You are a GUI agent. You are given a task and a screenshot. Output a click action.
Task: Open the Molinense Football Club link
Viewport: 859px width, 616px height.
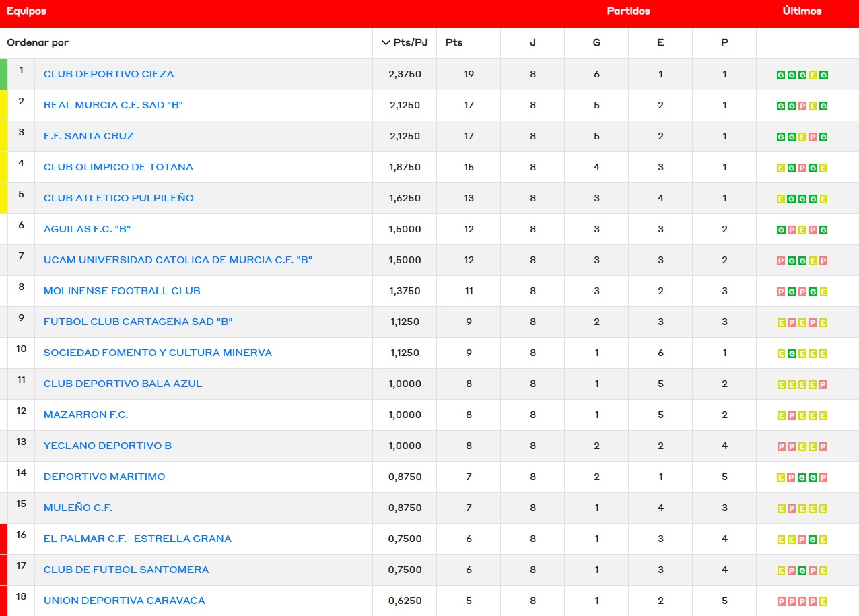click(122, 291)
